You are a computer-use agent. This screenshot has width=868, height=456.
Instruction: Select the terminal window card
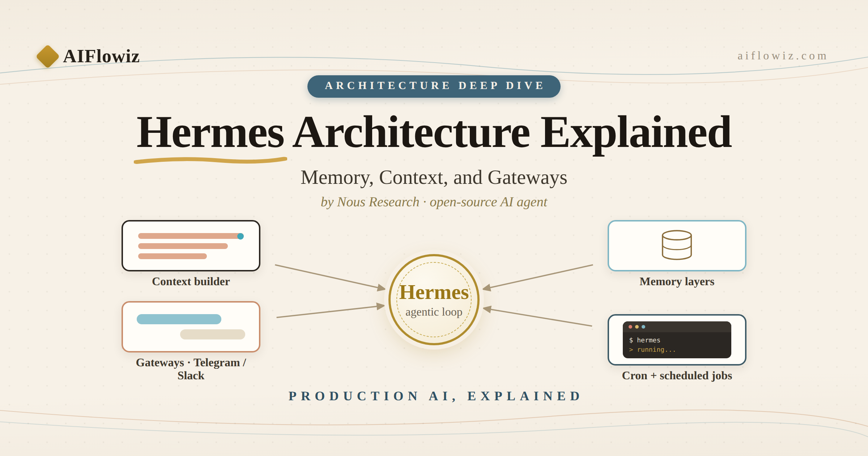pos(677,340)
